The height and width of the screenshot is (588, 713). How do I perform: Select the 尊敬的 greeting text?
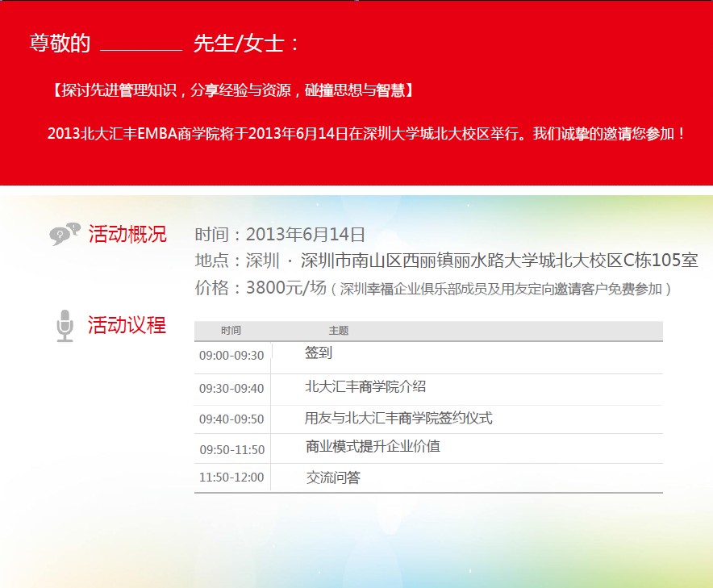click(x=60, y=44)
